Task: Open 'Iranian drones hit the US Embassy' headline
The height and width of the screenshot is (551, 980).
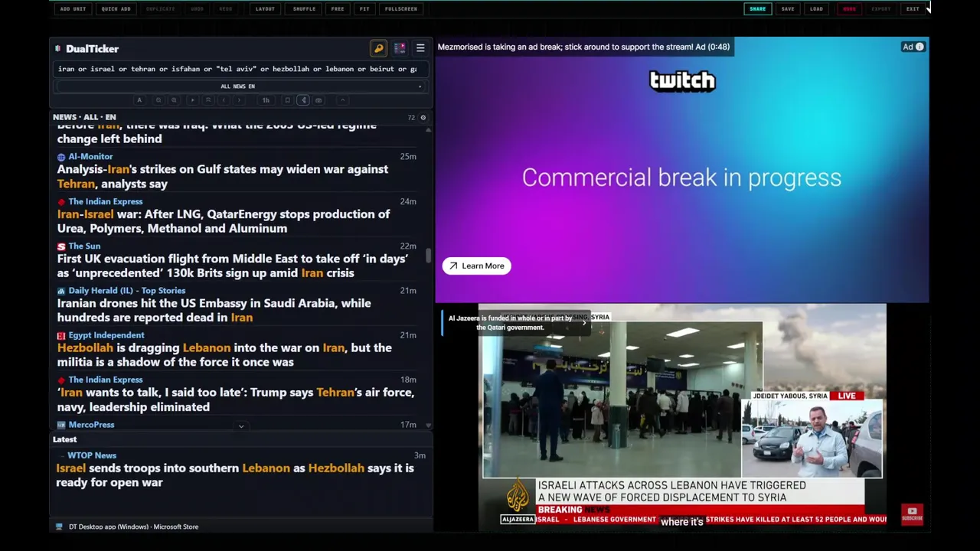Action: [214, 310]
